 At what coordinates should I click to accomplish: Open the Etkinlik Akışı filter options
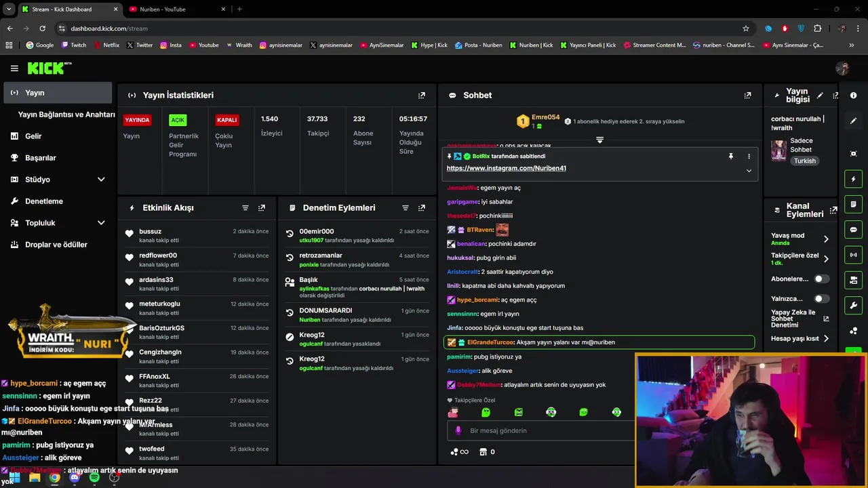[x=245, y=208]
